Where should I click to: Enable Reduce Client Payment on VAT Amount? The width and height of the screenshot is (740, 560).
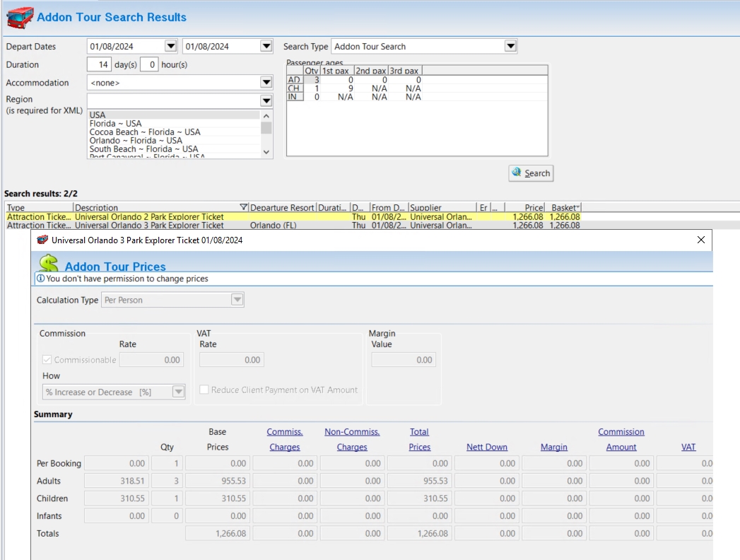coord(204,390)
